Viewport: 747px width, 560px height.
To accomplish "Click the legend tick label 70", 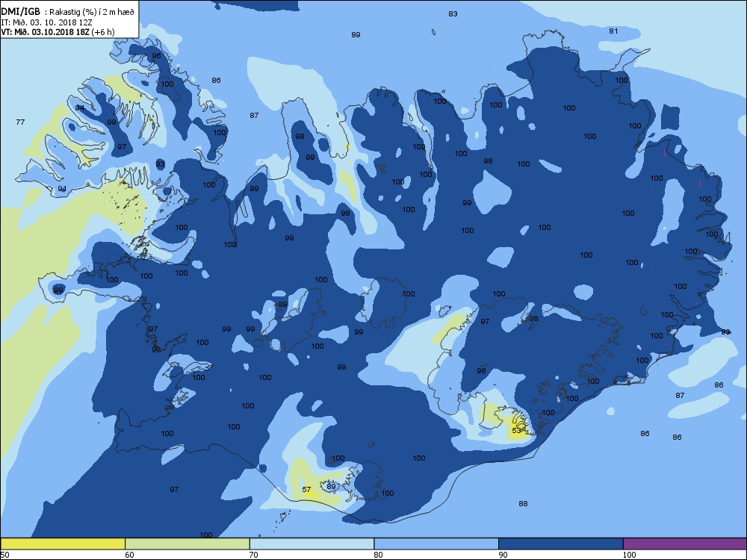I will pos(254,555).
